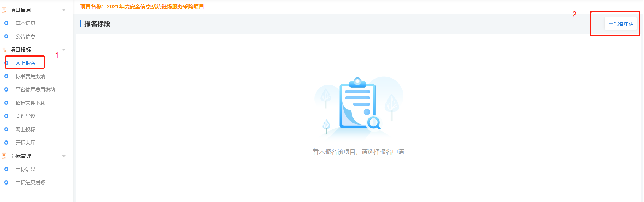Click the 报名标段 section heading
Viewport: 644px width, 202px height.
[x=97, y=24]
